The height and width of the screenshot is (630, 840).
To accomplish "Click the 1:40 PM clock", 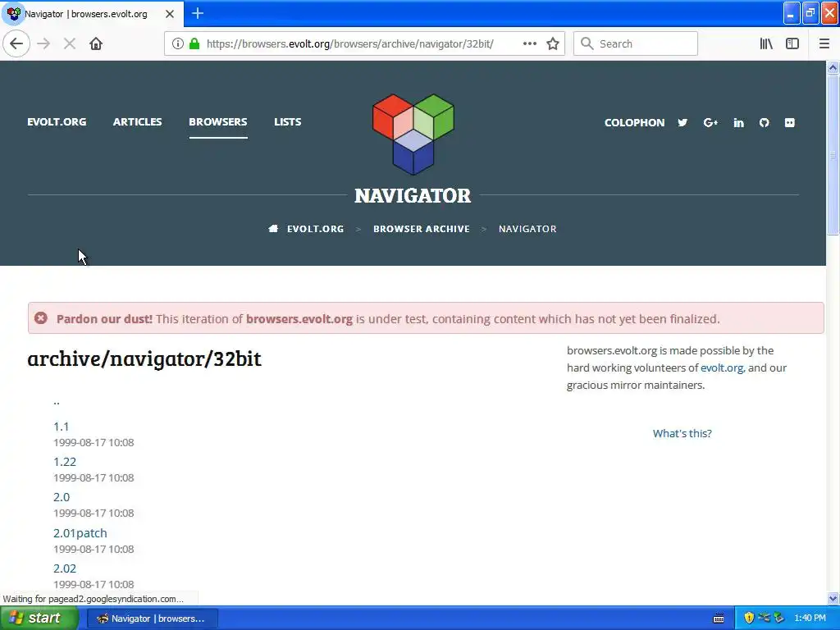I will click(x=810, y=619).
